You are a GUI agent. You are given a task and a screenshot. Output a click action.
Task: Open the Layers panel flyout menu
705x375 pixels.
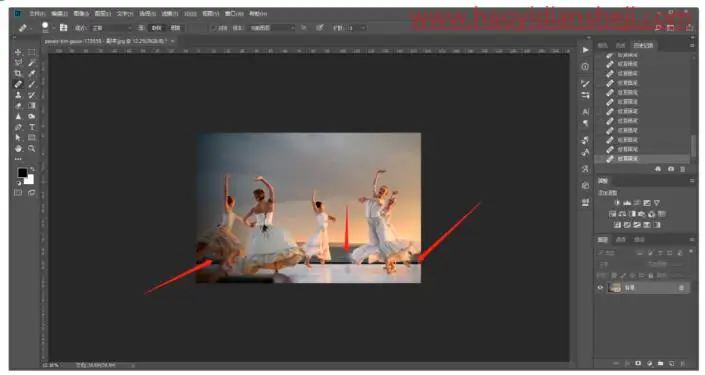pyautogui.click(x=692, y=240)
